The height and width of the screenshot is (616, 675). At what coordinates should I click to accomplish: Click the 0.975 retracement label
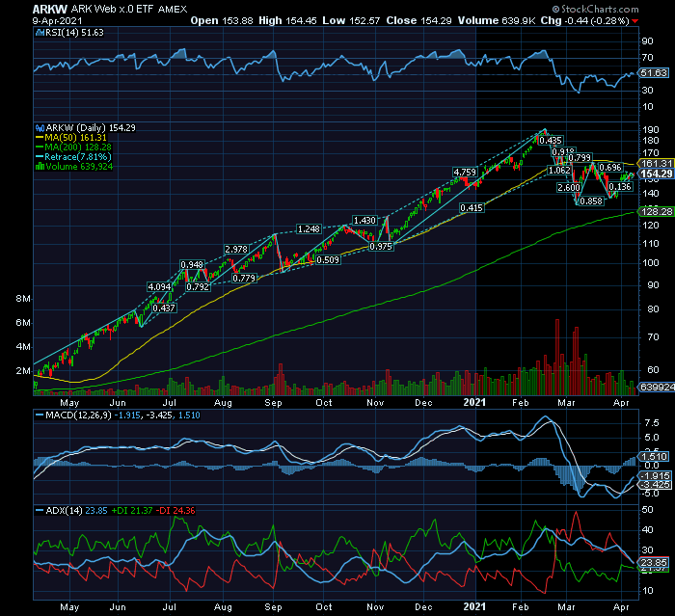[381, 247]
